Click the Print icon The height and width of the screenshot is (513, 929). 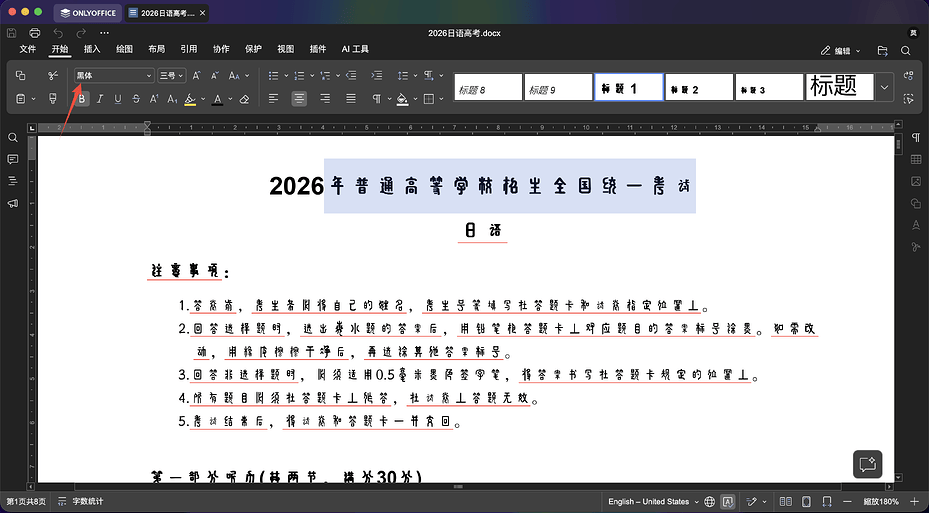click(35, 33)
